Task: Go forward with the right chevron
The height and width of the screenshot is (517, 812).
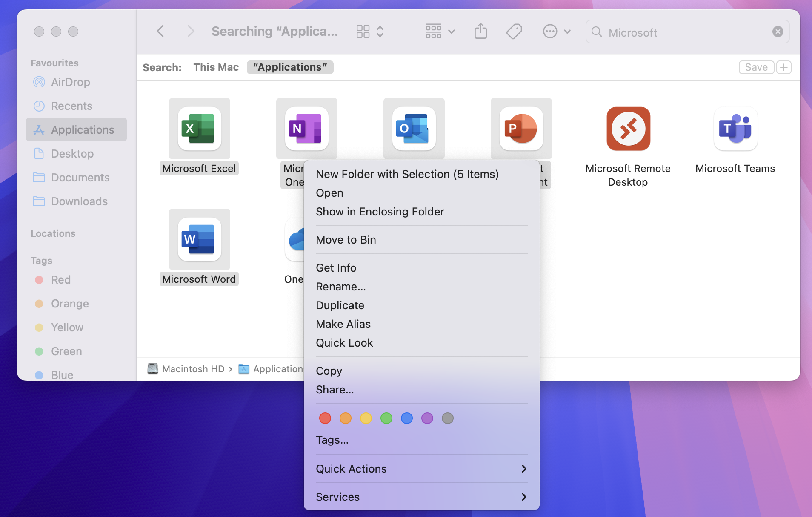Action: [191, 32]
